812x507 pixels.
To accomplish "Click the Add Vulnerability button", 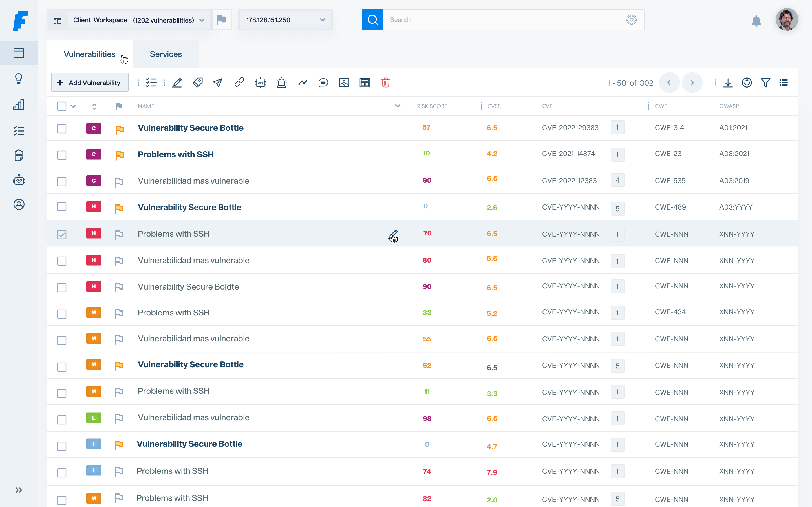I will pos(90,83).
